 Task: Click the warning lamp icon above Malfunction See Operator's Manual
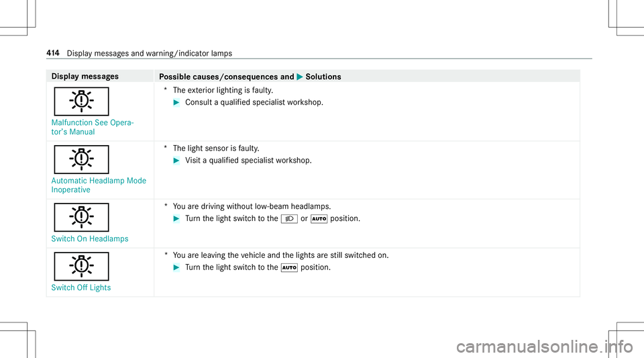click(x=81, y=101)
